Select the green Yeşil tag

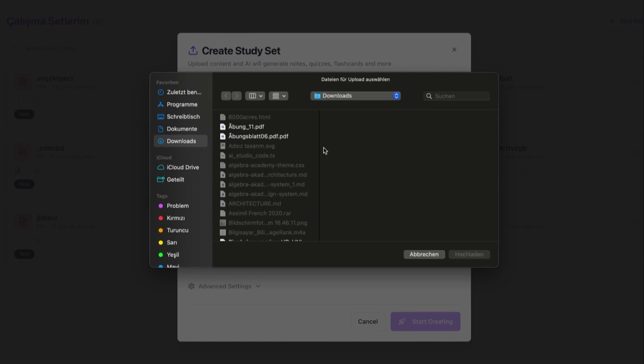[x=172, y=255]
